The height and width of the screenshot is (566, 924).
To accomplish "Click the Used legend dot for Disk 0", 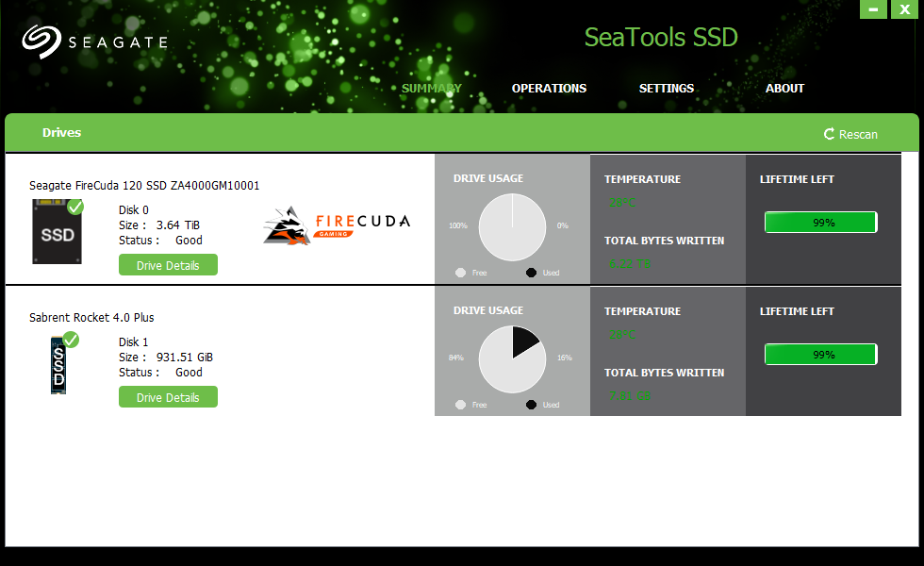I will [531, 273].
